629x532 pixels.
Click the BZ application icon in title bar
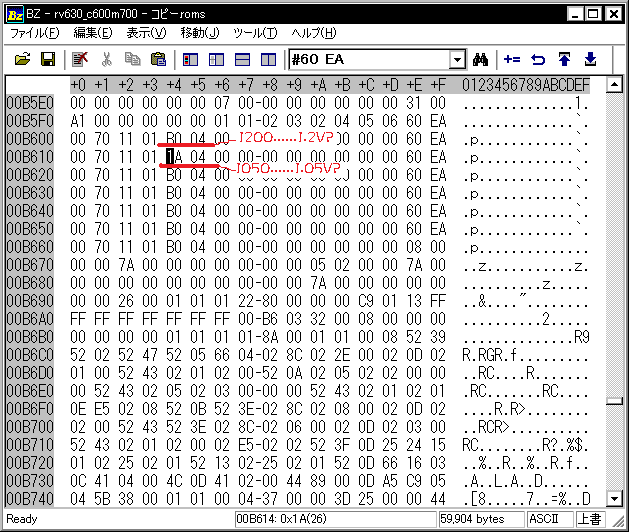click(15, 15)
